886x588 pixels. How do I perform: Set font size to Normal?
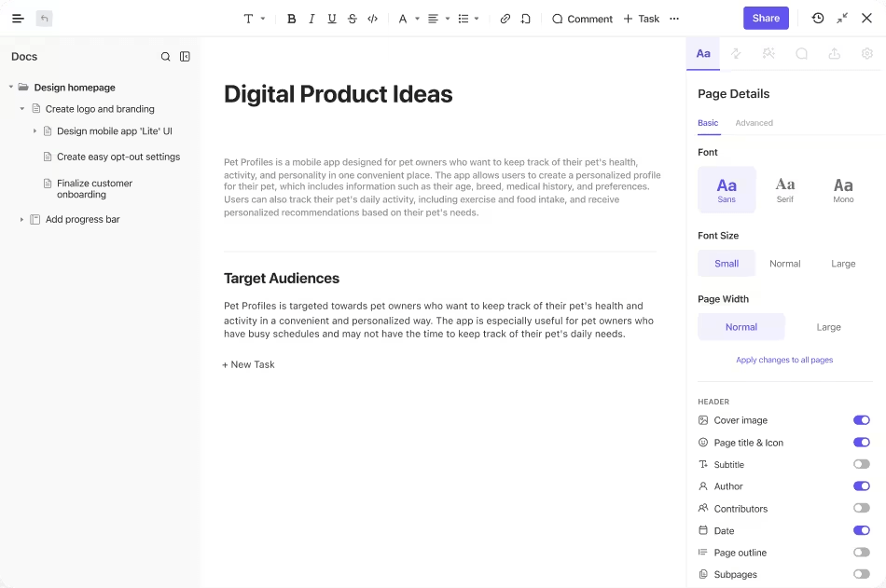coord(785,263)
